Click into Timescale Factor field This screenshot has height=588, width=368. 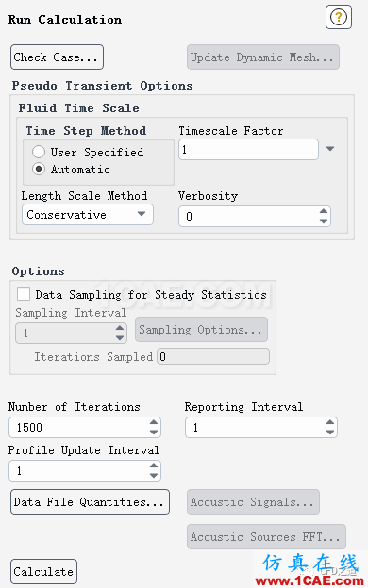pyautogui.click(x=248, y=150)
